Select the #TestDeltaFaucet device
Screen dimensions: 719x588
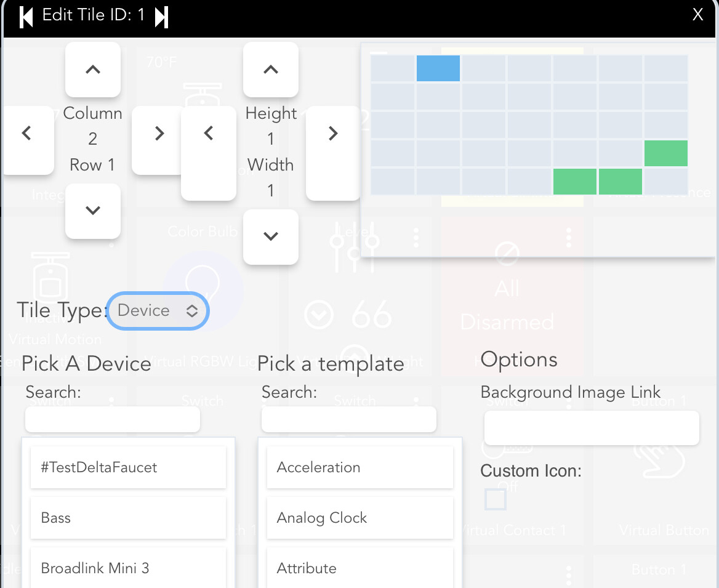(128, 467)
